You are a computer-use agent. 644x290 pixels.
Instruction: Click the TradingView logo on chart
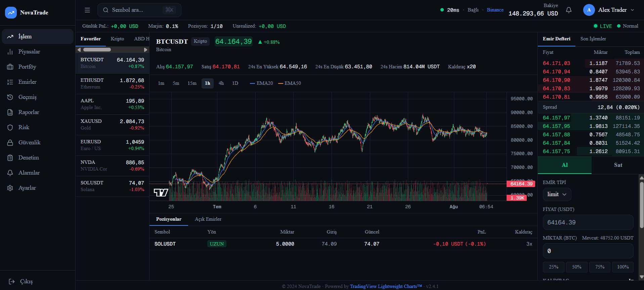click(161, 192)
